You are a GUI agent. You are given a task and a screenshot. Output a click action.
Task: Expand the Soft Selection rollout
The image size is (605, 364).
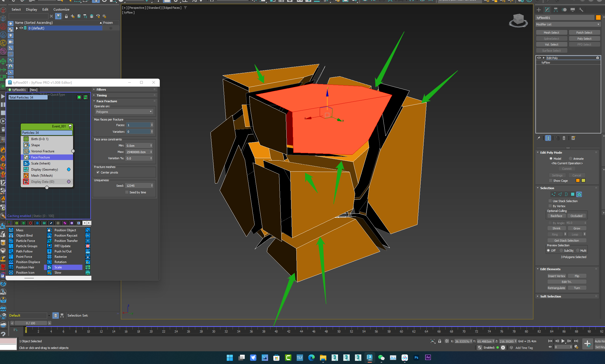click(x=550, y=296)
